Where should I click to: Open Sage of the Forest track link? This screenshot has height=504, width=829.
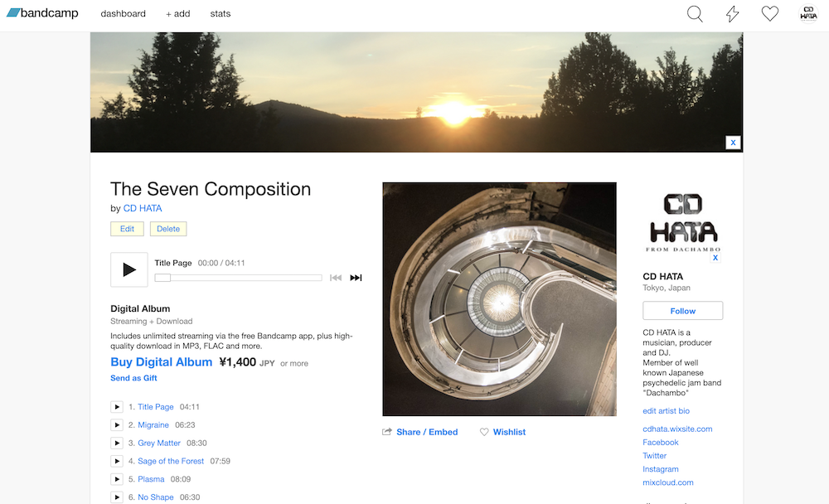point(171,461)
